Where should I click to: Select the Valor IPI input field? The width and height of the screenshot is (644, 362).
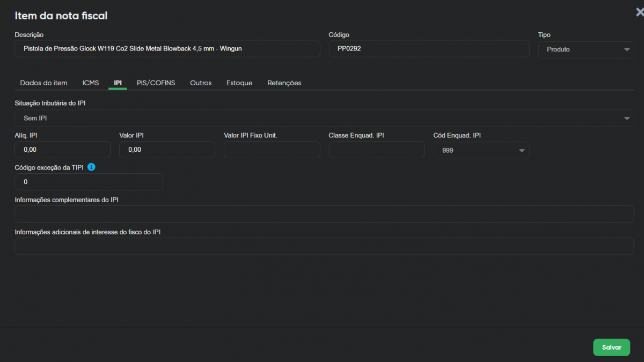pyautogui.click(x=167, y=150)
